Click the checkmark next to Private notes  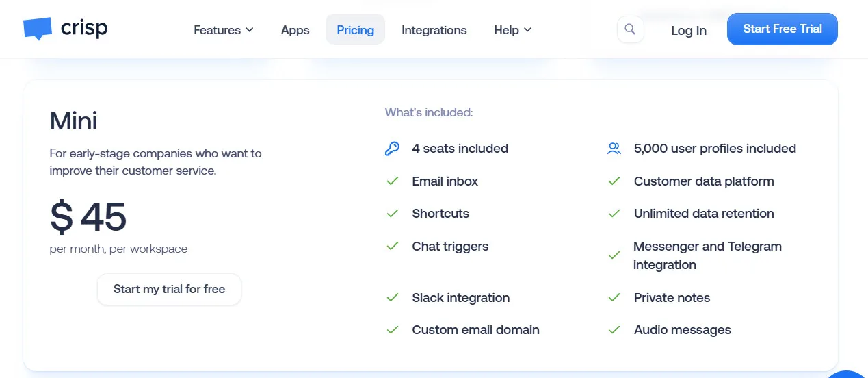point(614,298)
